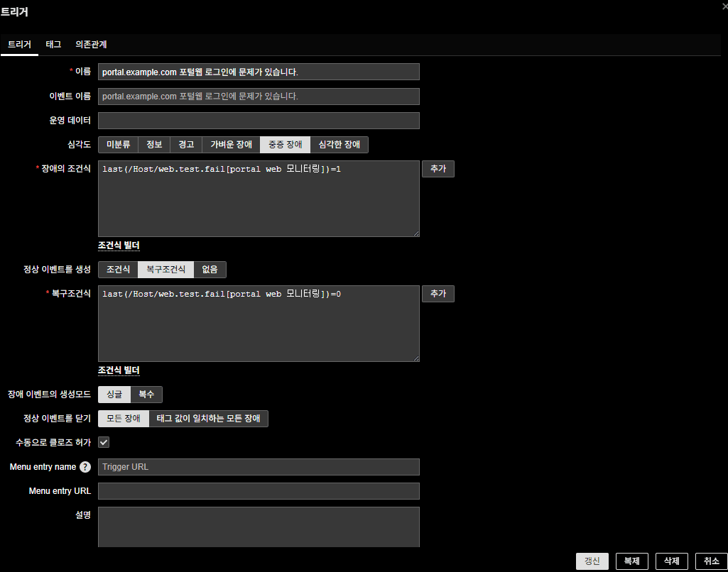Focus the Menu entry URL input field
Image resolution: width=728 pixels, height=572 pixels.
[x=259, y=491]
